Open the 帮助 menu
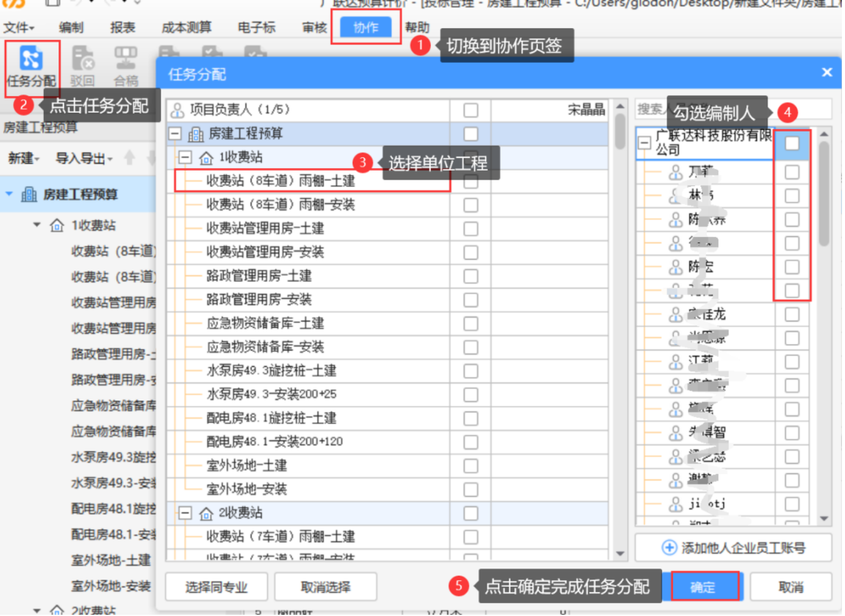 click(417, 27)
